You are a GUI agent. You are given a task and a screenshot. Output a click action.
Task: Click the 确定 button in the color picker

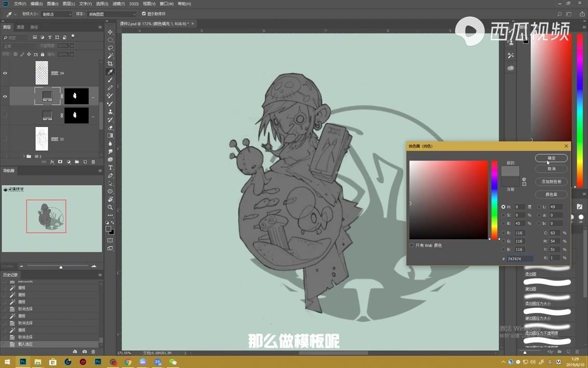point(551,158)
